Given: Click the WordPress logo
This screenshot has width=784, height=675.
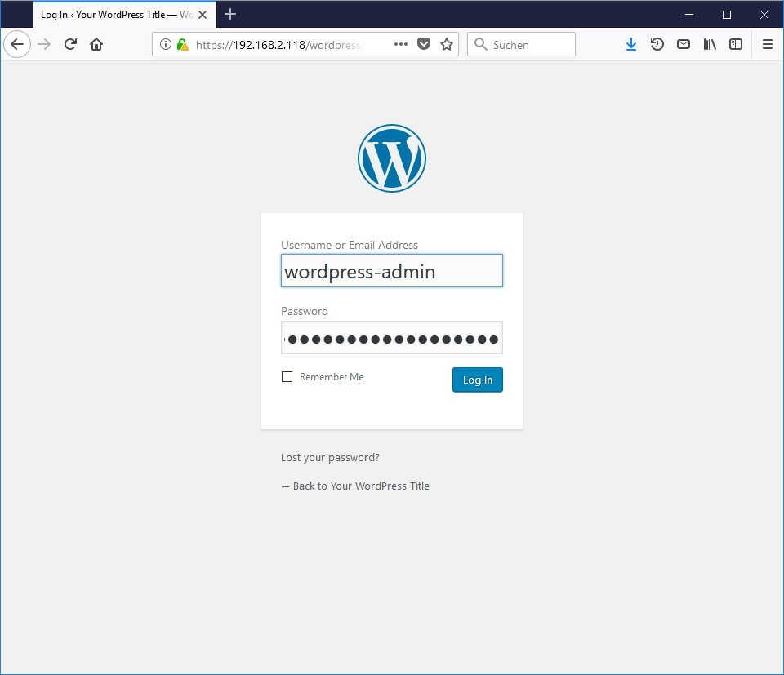Looking at the screenshot, I should pos(392,158).
